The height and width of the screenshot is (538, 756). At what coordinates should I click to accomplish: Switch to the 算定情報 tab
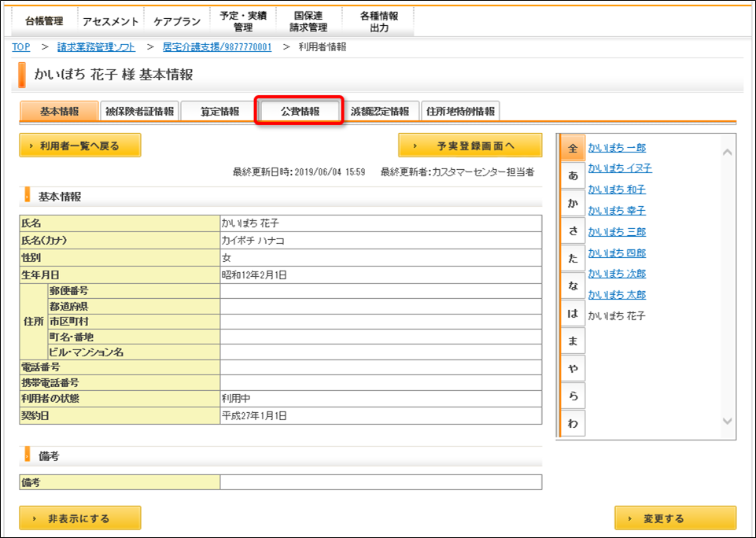219,112
